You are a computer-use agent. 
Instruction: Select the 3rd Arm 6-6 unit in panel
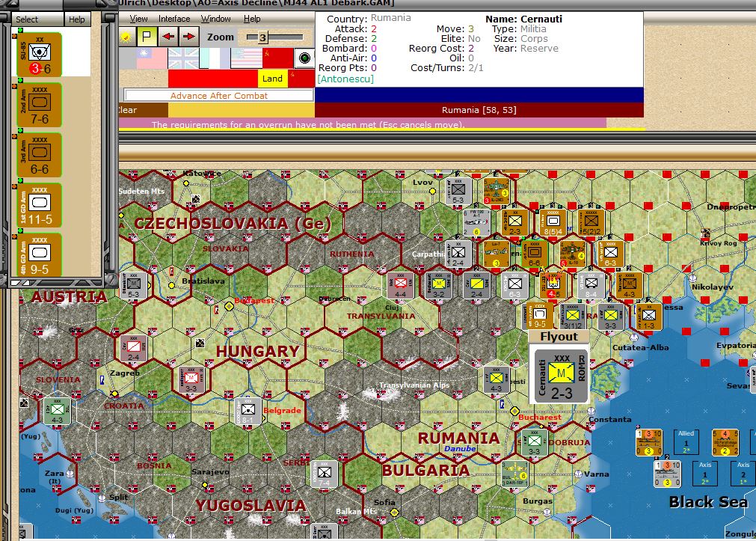(38, 155)
